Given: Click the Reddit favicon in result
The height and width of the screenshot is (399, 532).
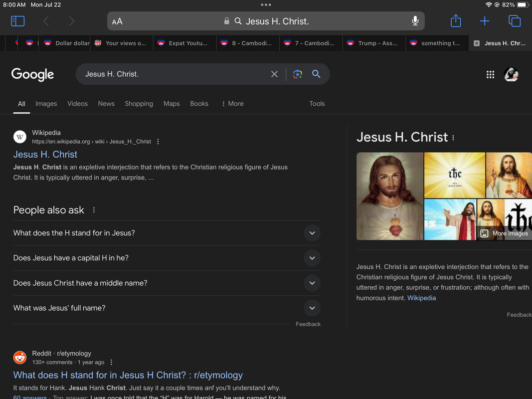Looking at the screenshot, I should (x=19, y=358).
